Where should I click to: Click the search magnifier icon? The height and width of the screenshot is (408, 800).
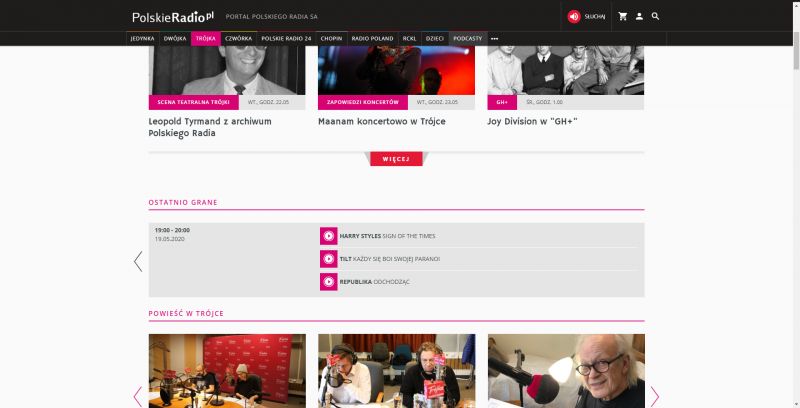656,16
